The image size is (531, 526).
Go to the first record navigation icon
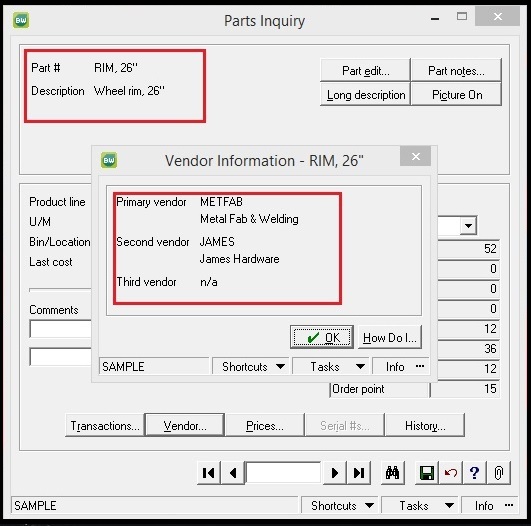[209, 472]
